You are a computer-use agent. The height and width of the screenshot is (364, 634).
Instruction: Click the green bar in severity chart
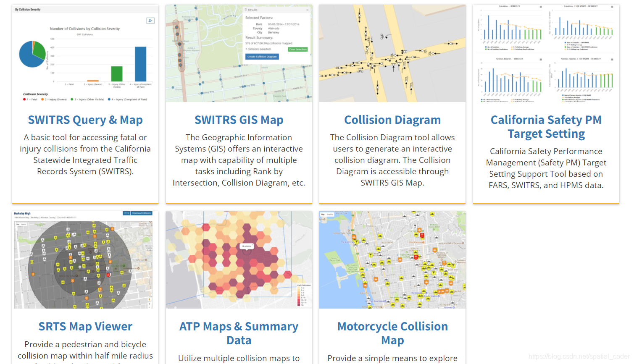pyautogui.click(x=116, y=74)
